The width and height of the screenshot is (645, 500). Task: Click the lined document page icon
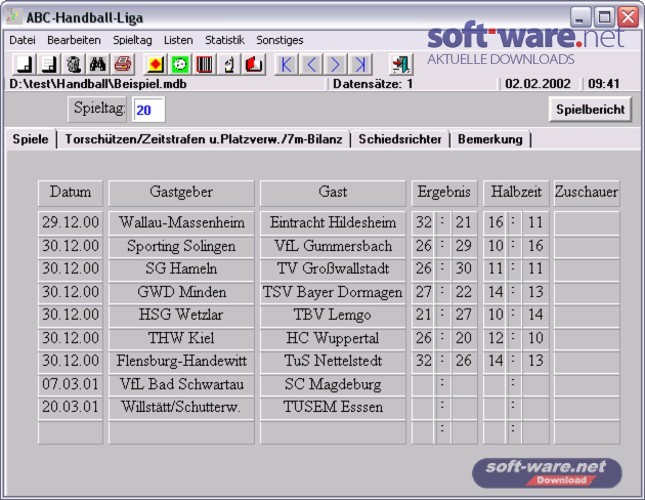pos(49,64)
